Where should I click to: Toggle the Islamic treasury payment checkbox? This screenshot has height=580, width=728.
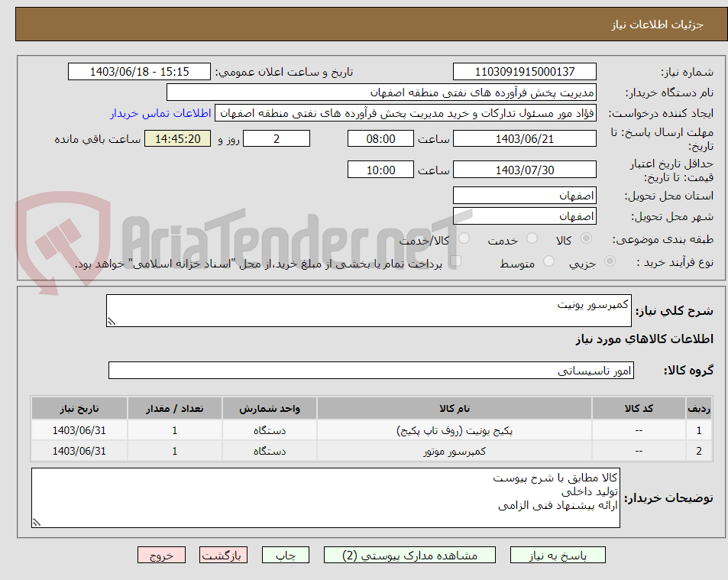[x=455, y=261]
